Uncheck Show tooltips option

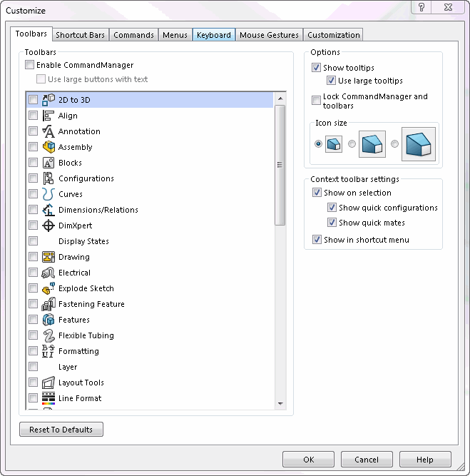click(x=316, y=67)
